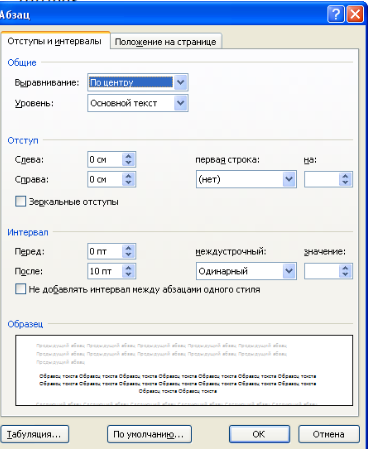Click the значение line spacing field

322,271
